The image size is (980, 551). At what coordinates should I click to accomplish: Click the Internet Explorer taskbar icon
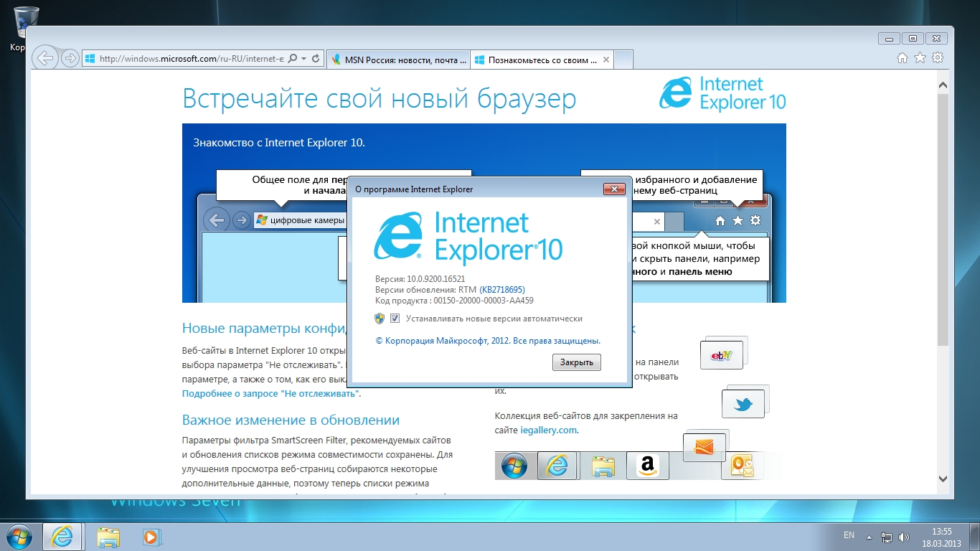point(62,537)
